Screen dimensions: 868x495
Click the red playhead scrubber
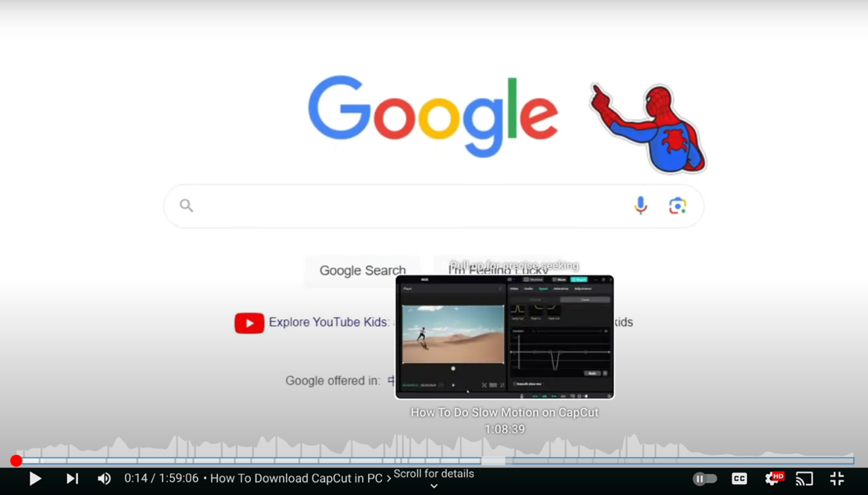coord(16,460)
